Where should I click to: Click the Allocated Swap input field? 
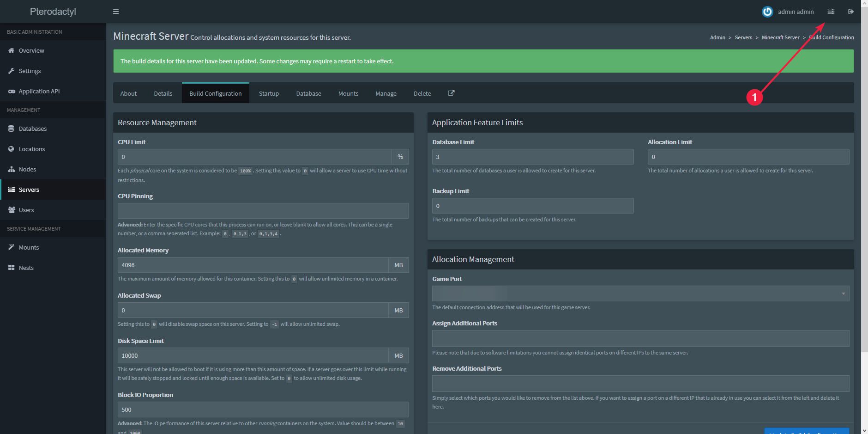click(x=253, y=310)
